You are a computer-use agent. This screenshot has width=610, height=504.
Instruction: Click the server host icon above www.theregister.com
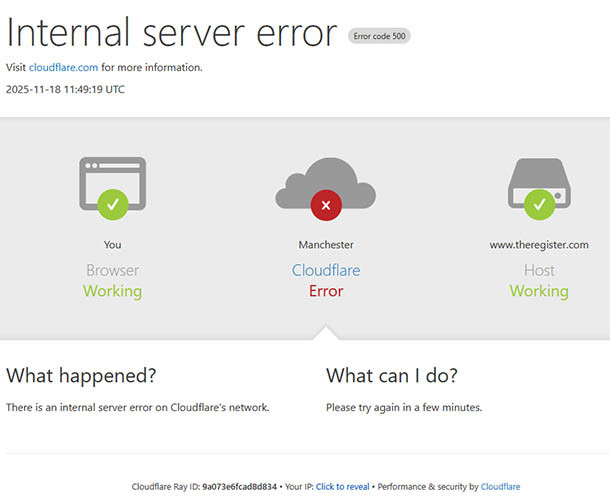click(x=539, y=183)
